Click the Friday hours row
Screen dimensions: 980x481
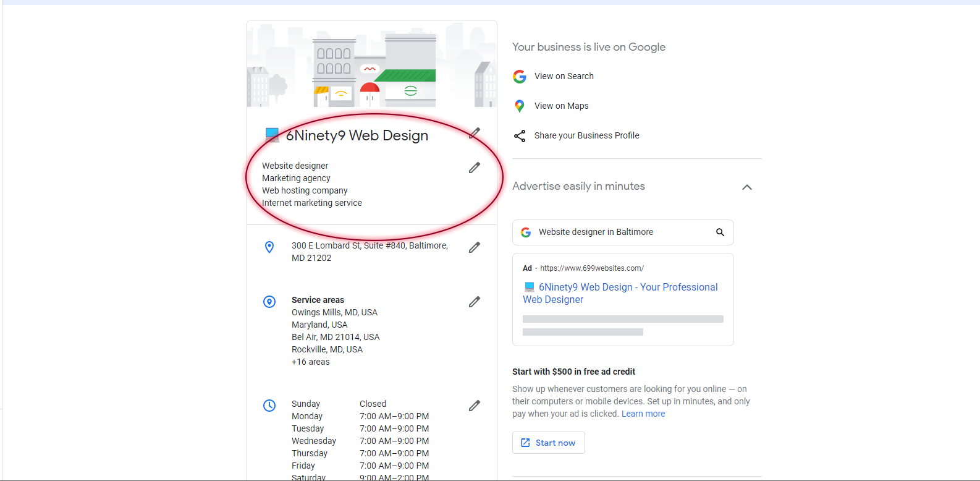click(x=360, y=466)
